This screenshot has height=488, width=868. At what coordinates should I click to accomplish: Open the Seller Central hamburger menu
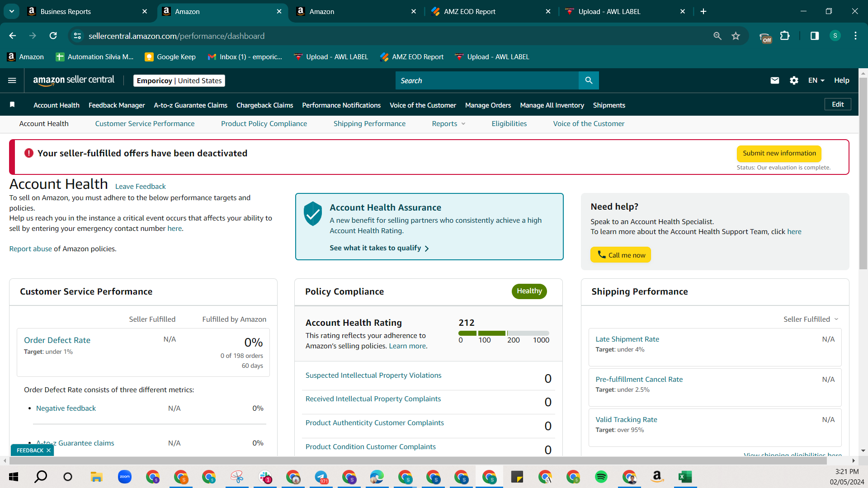pos(12,80)
